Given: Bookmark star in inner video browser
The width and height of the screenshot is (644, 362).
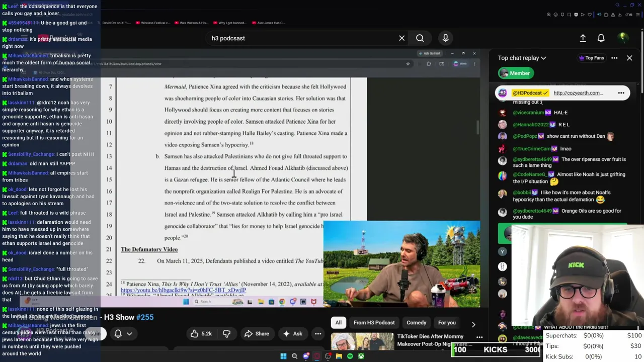Looking at the screenshot, I should click(x=408, y=64).
